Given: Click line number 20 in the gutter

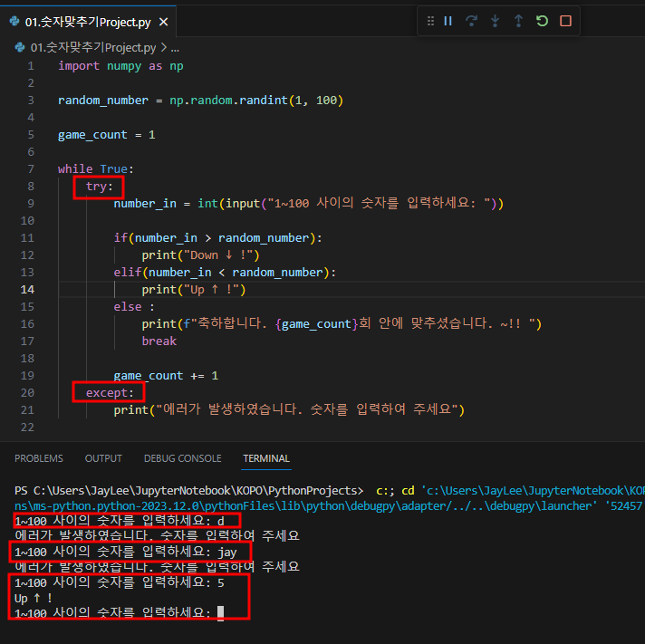Looking at the screenshot, I should click(27, 393).
